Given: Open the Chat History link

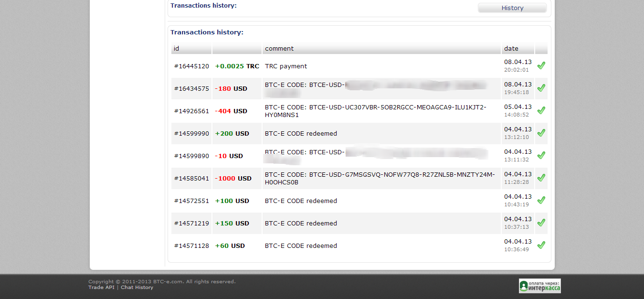Looking at the screenshot, I should click(x=137, y=288).
